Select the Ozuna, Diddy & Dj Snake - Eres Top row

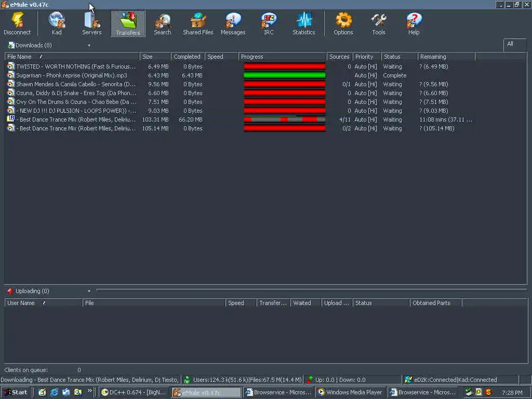point(239,93)
